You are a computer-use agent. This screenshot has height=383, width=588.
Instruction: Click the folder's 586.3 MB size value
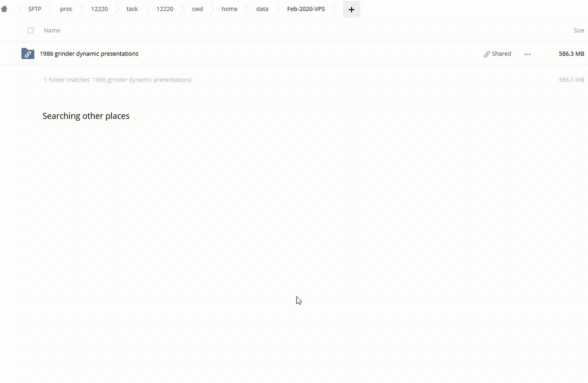click(x=571, y=54)
